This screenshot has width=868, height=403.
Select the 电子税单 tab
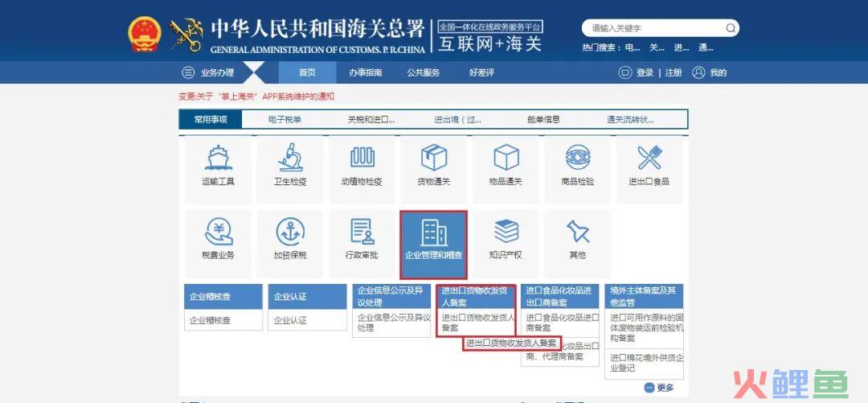285,119
